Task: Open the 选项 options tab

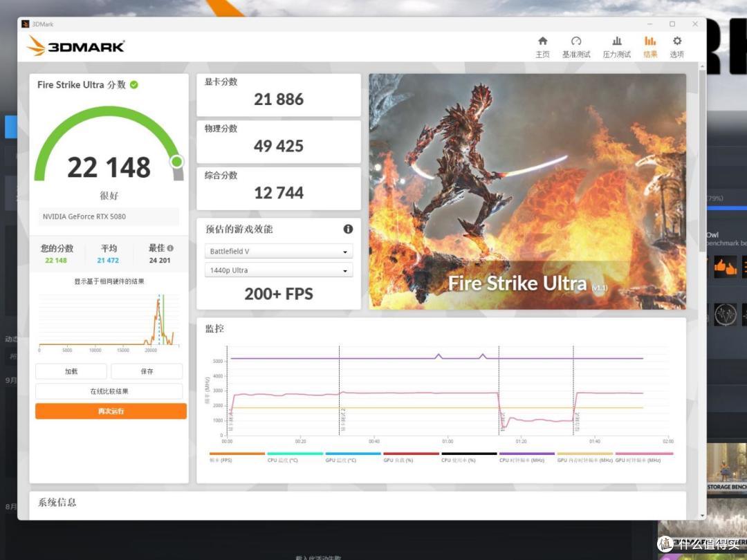Action: click(676, 47)
